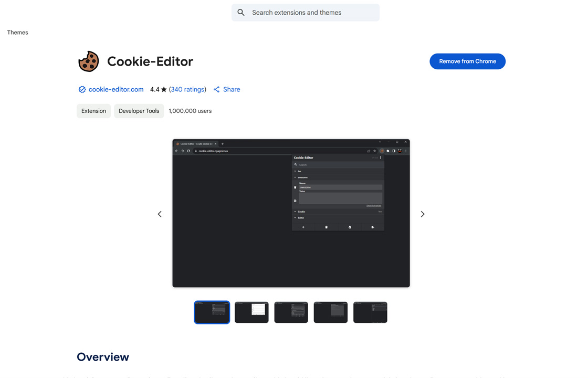
Task: Select the first screenshot thumbnail
Action: pos(212,312)
